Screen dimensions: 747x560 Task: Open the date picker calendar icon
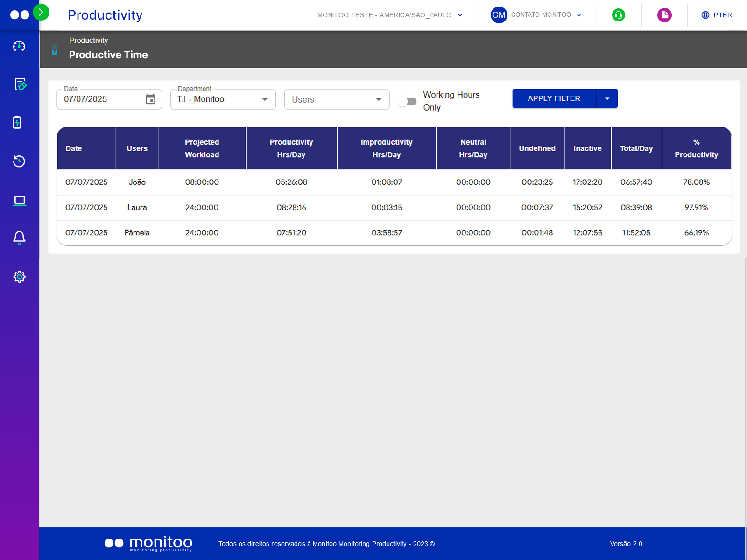click(150, 99)
